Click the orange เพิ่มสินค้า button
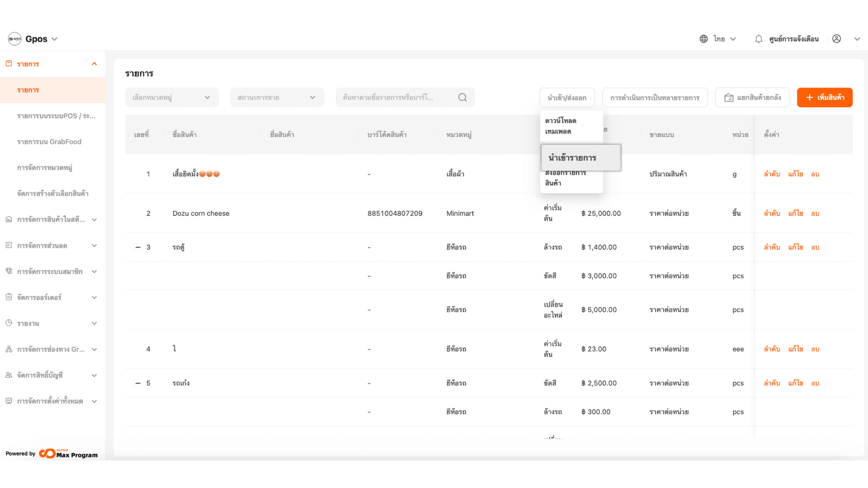The height and width of the screenshot is (488, 868). click(x=824, y=98)
